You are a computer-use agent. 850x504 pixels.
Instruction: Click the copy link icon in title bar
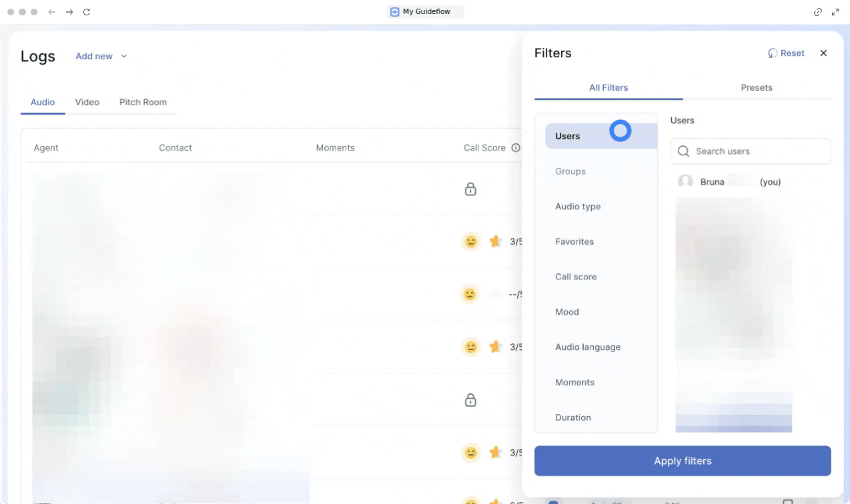818,12
